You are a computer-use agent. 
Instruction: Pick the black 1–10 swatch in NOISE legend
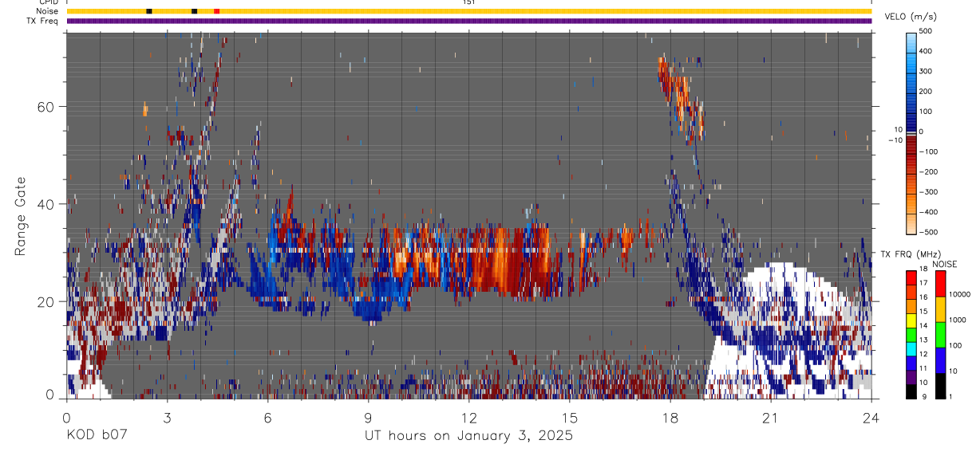tap(939, 386)
